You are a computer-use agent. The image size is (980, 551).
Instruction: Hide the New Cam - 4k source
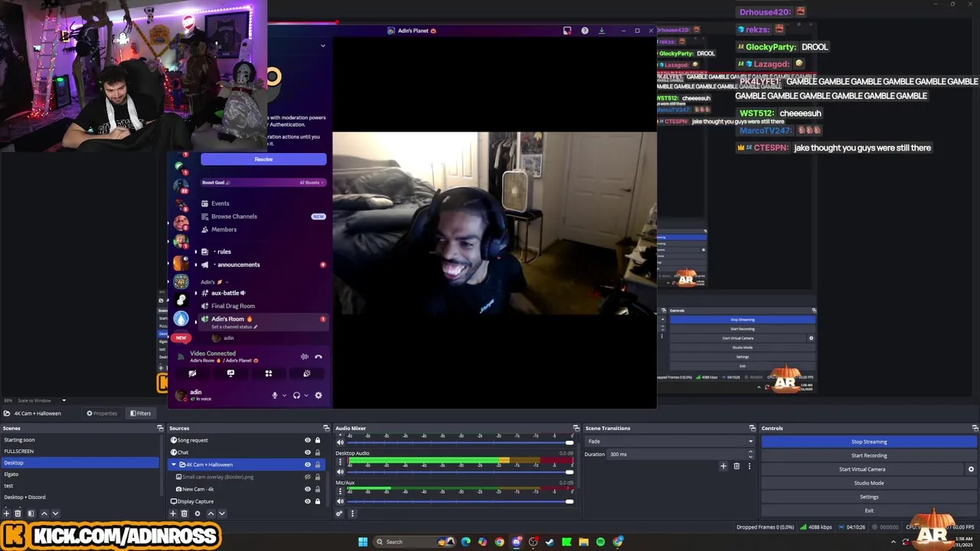pyautogui.click(x=308, y=489)
